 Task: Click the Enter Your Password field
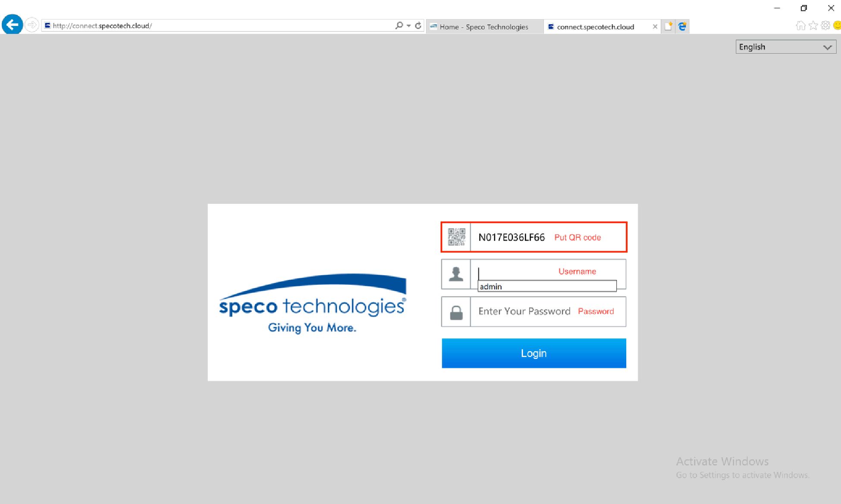tap(548, 311)
